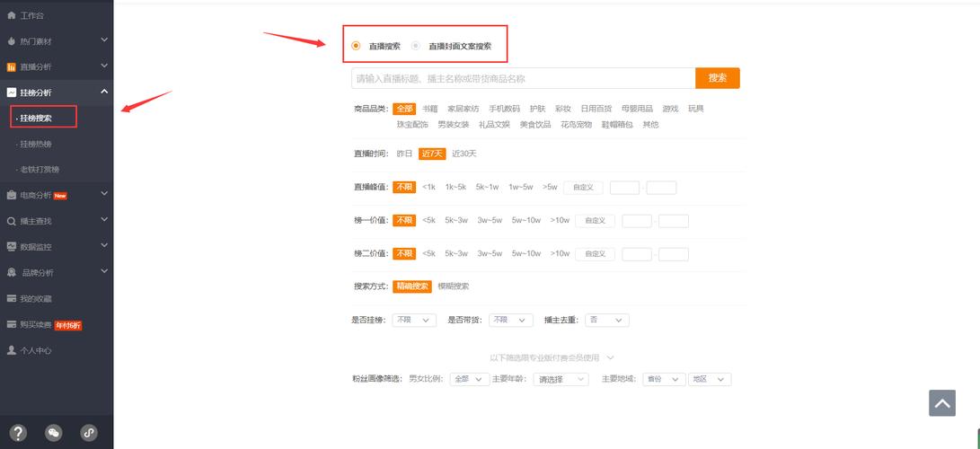Viewport: 980px width, 449px height.
Task: Click the flame icon beside 热门素材
Action: [x=12, y=41]
